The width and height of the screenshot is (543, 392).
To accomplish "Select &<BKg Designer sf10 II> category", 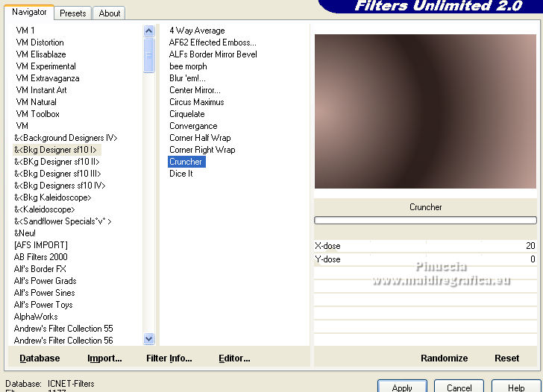I will click(57, 162).
